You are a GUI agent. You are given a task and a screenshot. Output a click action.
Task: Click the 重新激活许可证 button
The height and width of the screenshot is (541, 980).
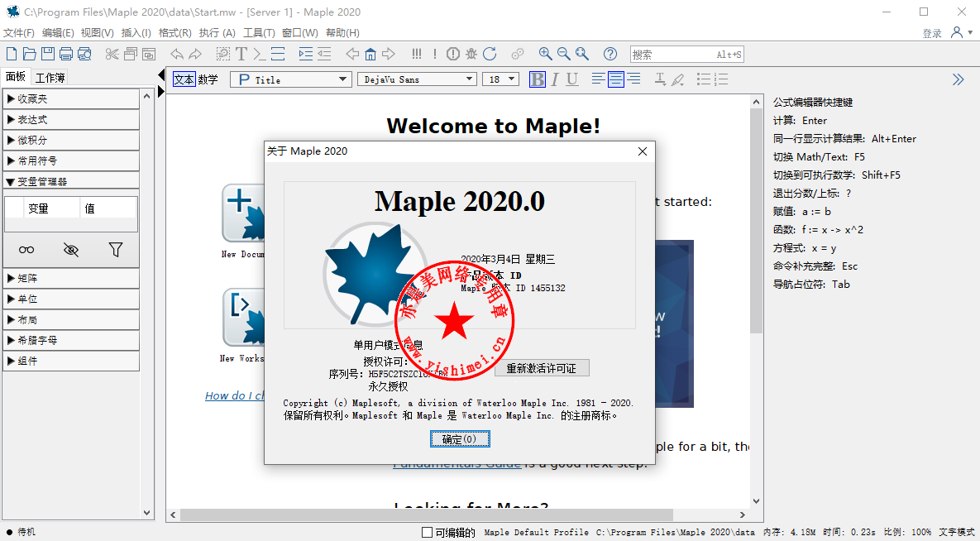point(542,368)
